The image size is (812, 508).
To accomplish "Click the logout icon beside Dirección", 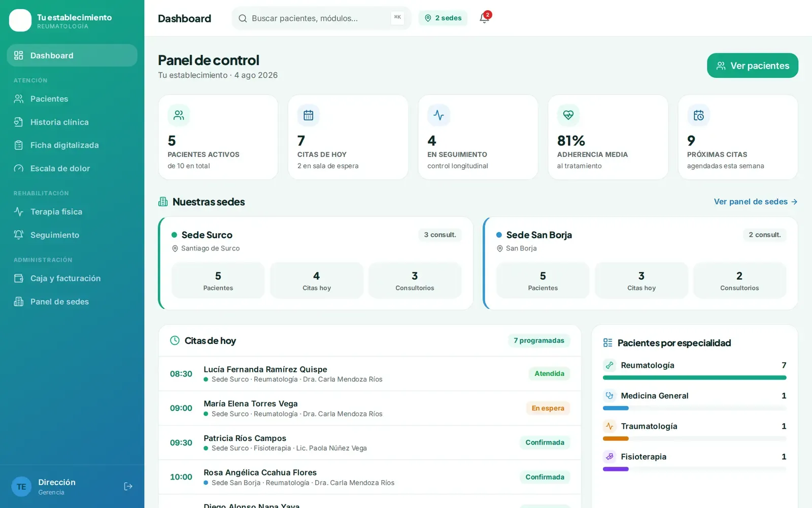I will click(128, 487).
